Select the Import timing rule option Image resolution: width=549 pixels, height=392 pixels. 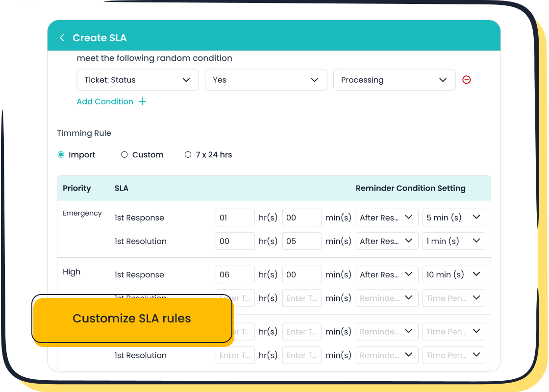pyautogui.click(x=61, y=154)
